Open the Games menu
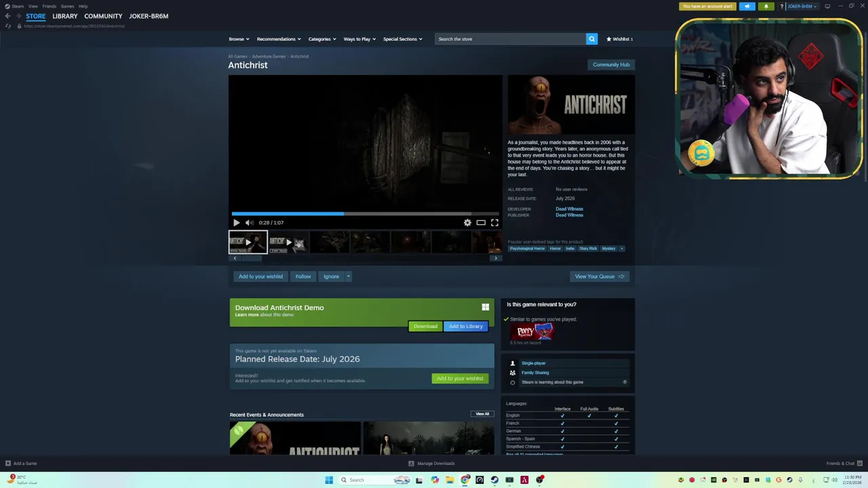This screenshot has height=488, width=868. (x=68, y=6)
